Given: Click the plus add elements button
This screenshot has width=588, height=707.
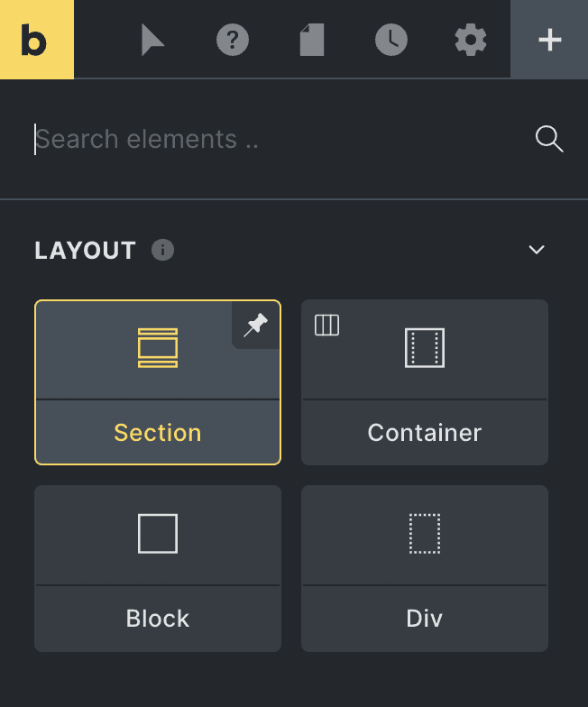Looking at the screenshot, I should pos(549,41).
